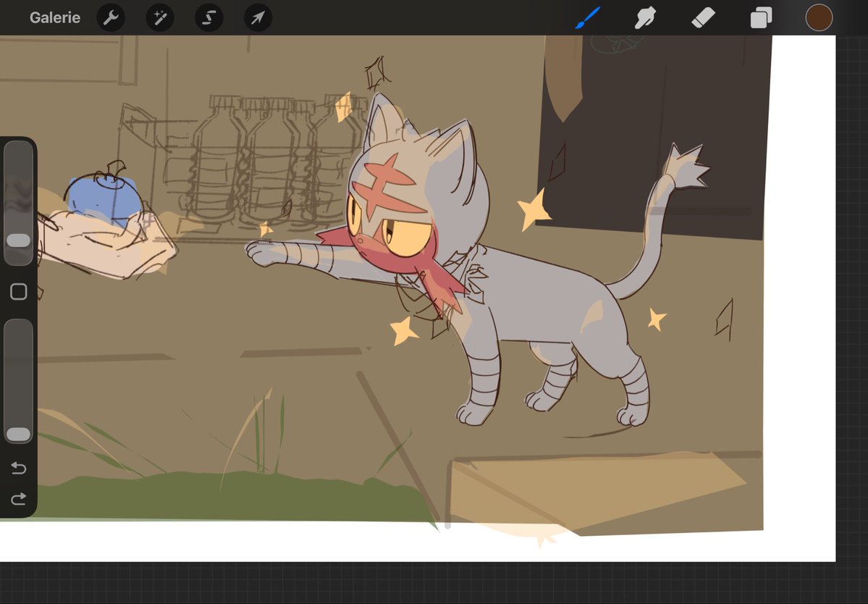Open the Layers panel
868x604 pixels.
coord(761,17)
